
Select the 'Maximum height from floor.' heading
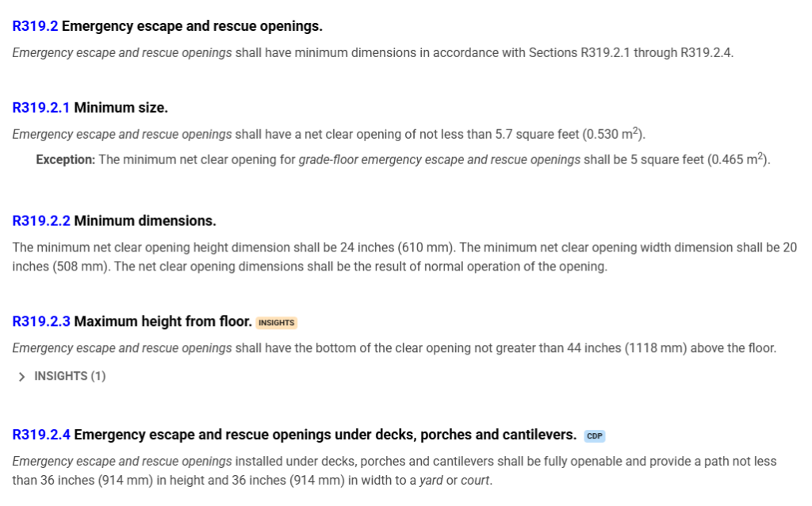tap(163, 321)
